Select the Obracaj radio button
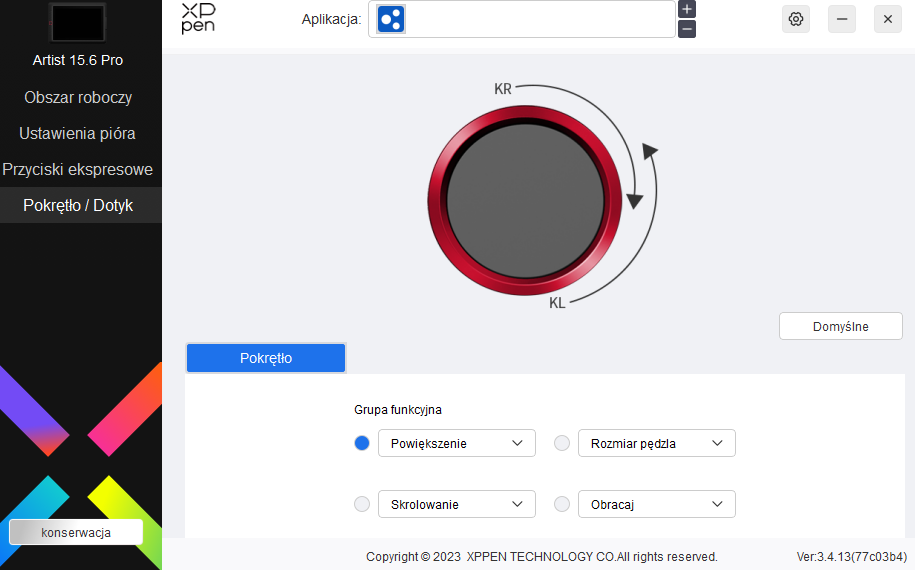Screen dimensions: 915x570 pyautogui.click(x=562, y=504)
